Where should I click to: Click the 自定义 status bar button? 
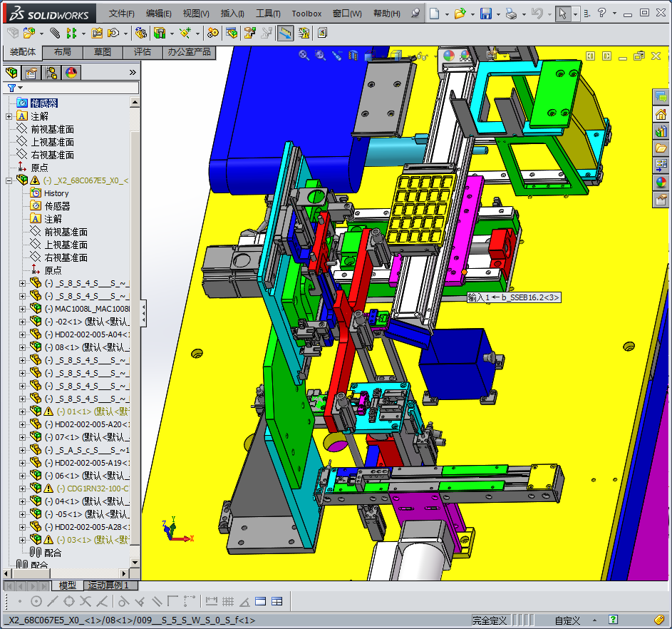567,620
